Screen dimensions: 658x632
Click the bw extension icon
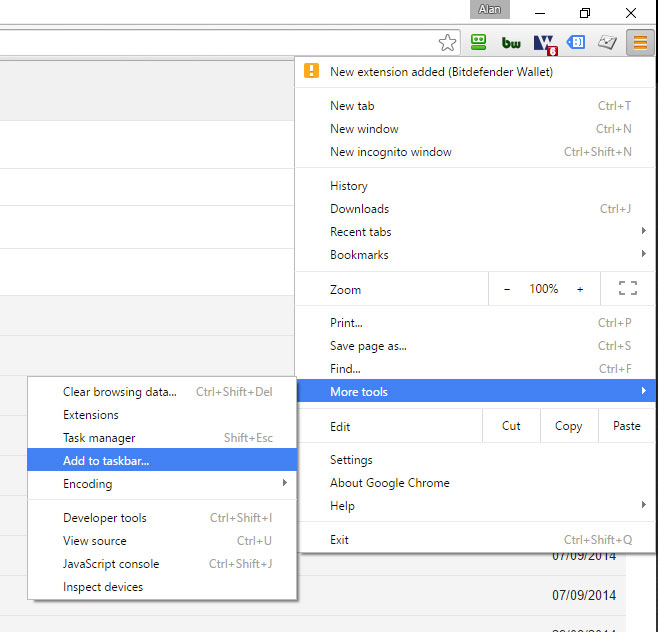coord(511,42)
